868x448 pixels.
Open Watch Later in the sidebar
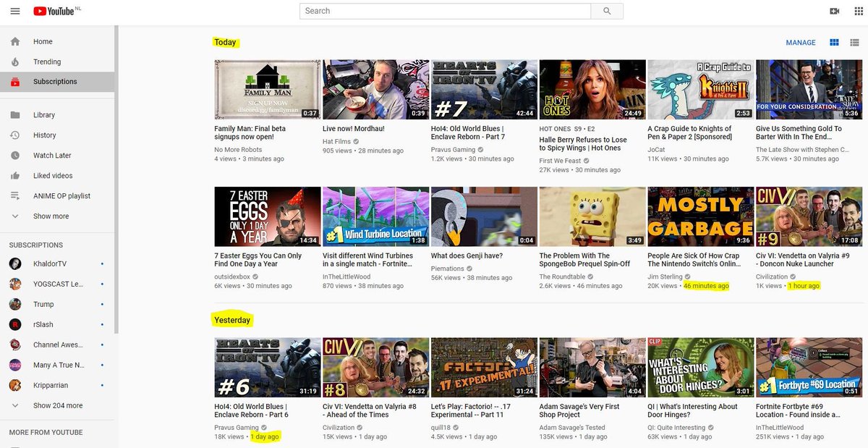pyautogui.click(x=57, y=156)
